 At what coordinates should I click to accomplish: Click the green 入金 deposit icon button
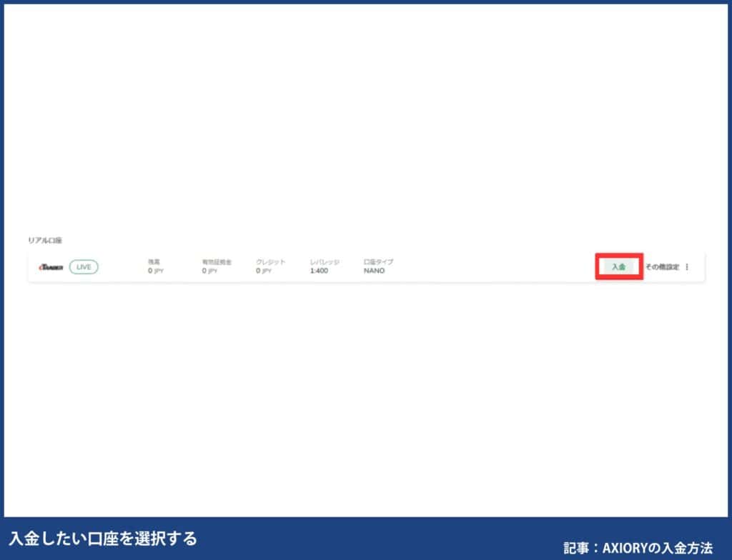(618, 266)
